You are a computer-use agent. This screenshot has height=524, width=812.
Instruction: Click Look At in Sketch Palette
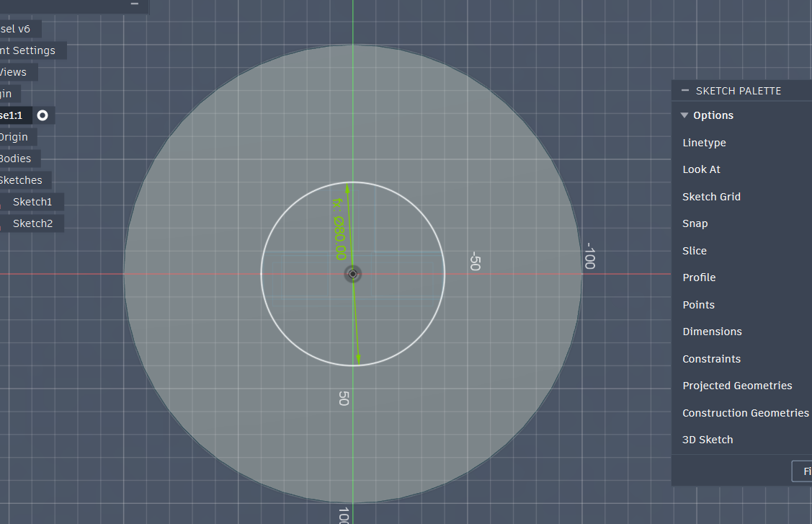[x=701, y=169]
